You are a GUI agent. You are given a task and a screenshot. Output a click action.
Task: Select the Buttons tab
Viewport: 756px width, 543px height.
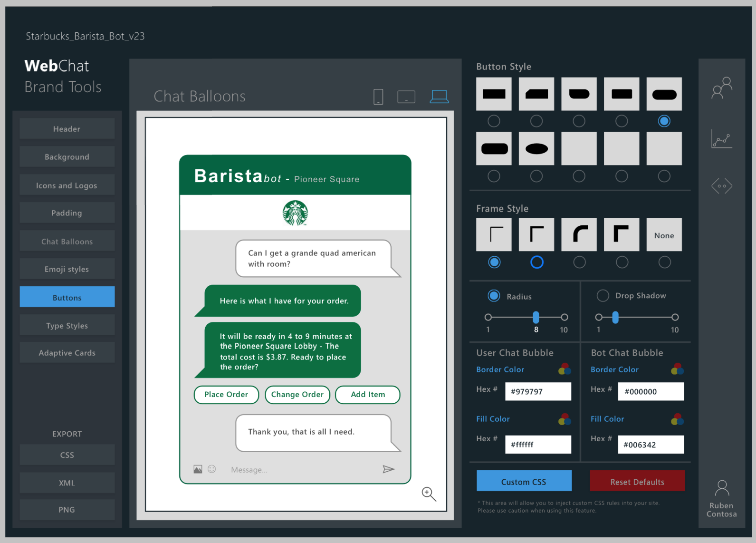(x=67, y=297)
